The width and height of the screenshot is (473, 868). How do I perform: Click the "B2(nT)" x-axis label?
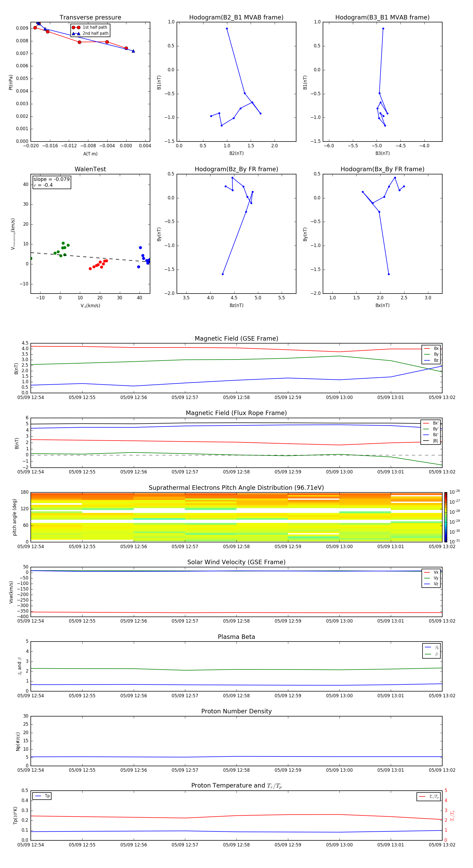pos(236,153)
